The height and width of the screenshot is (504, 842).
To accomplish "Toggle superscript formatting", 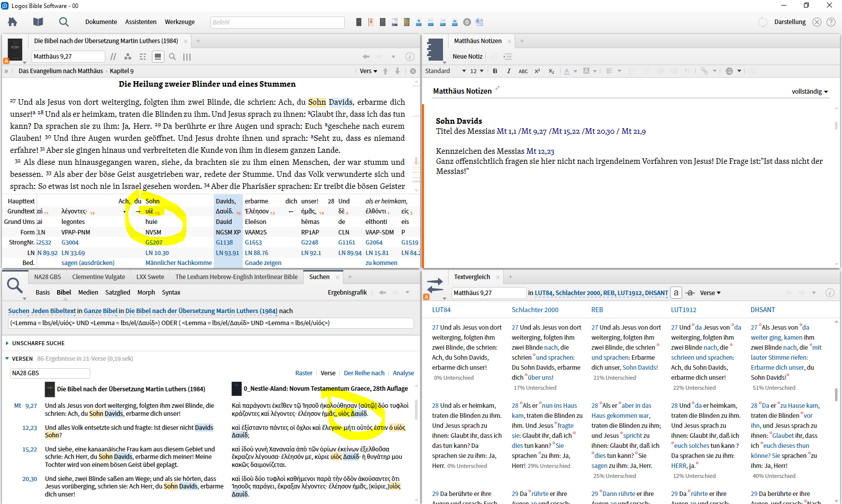I will coord(537,71).
